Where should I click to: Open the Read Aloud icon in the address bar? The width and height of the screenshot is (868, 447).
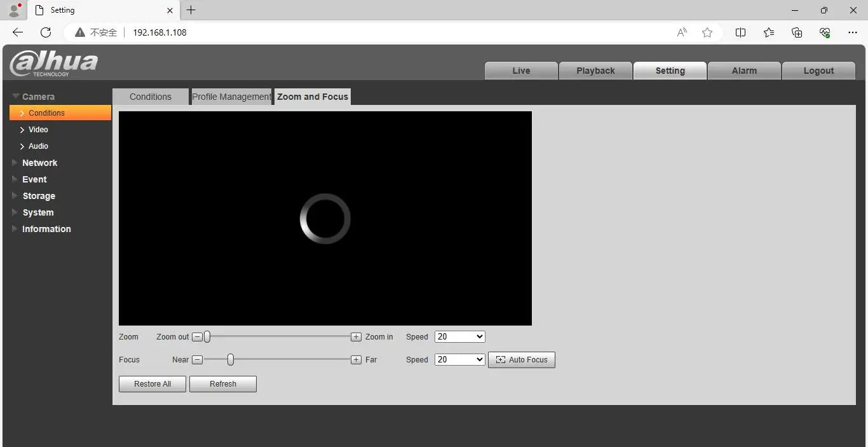[x=682, y=32]
